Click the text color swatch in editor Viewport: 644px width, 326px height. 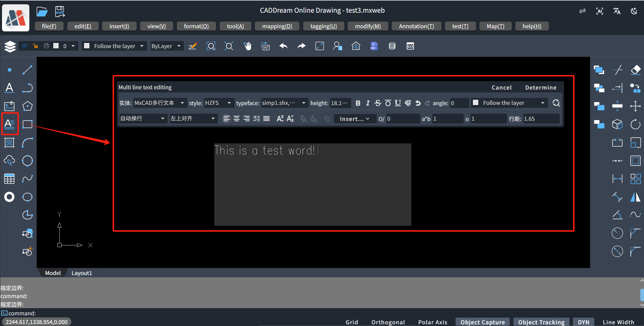coord(476,103)
